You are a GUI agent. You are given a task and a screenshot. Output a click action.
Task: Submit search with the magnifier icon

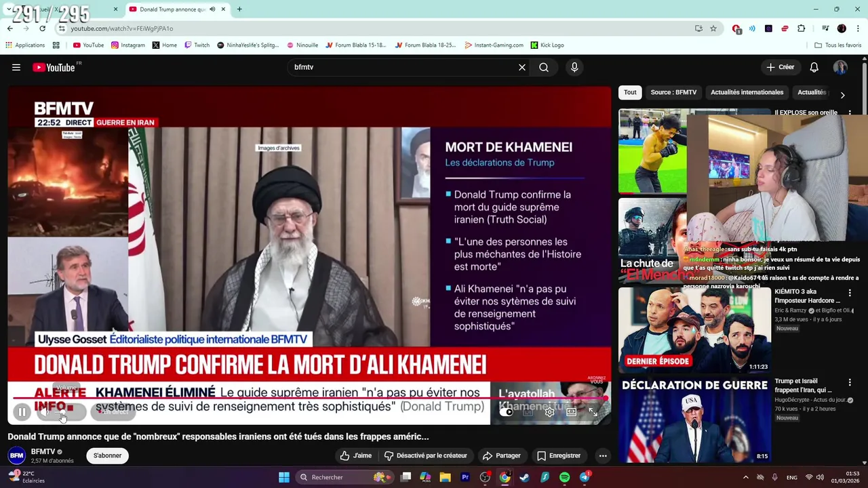[544, 67]
